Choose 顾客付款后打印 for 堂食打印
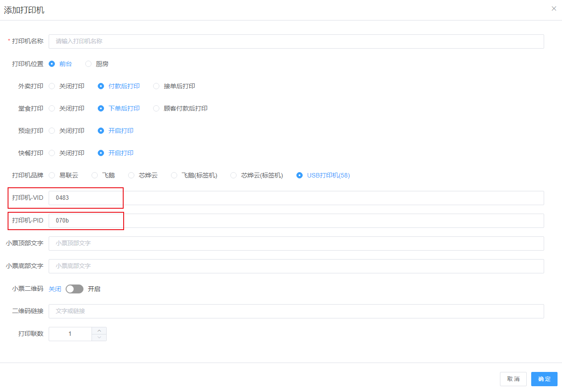This screenshot has height=392, width=562. (x=180, y=108)
